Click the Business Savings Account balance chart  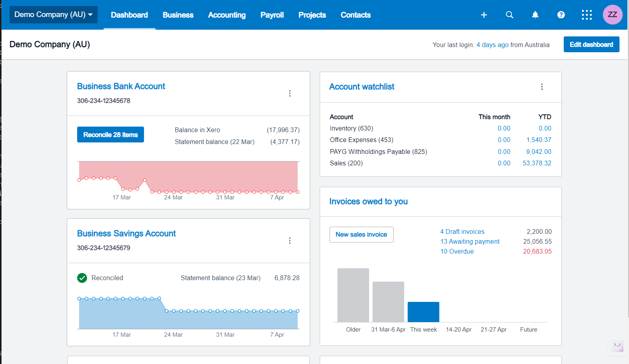tap(188, 313)
